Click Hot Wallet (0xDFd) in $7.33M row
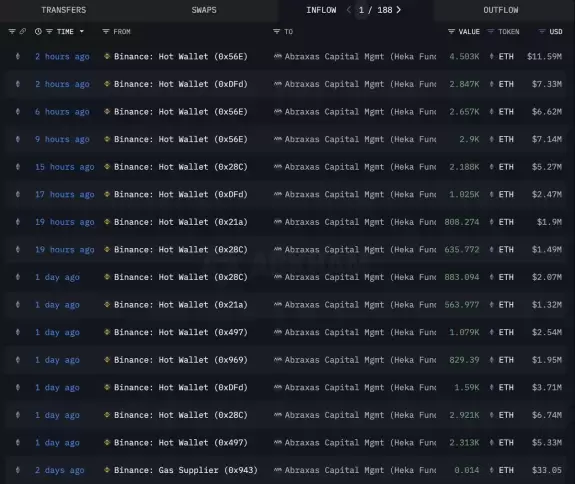 181,84
